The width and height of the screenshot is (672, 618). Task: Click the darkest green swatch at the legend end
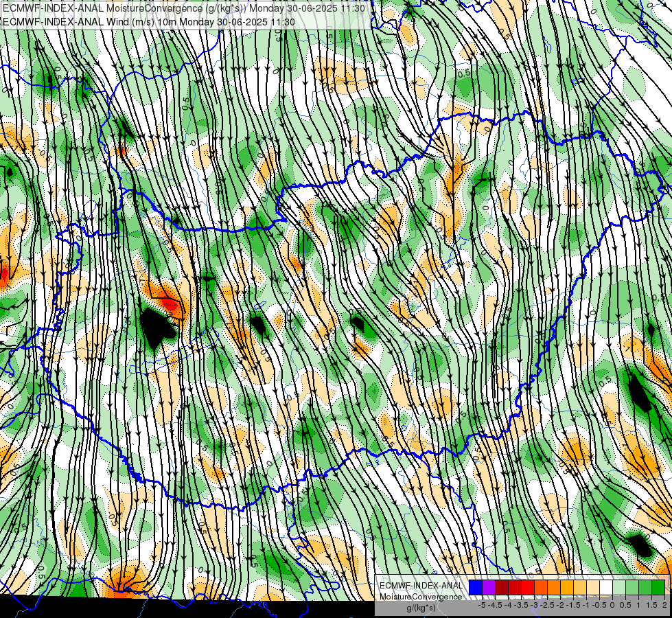pyautogui.click(x=658, y=587)
